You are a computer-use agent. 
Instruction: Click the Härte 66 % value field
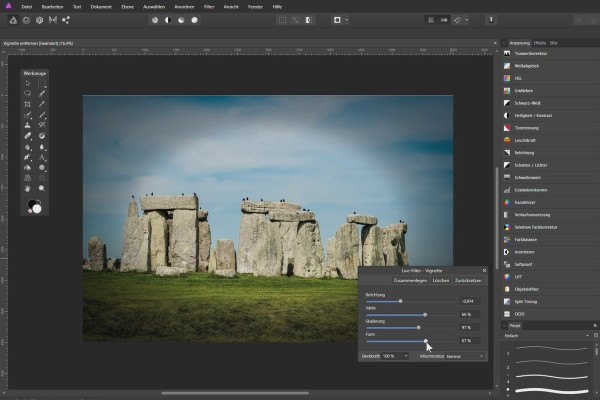click(x=470, y=314)
